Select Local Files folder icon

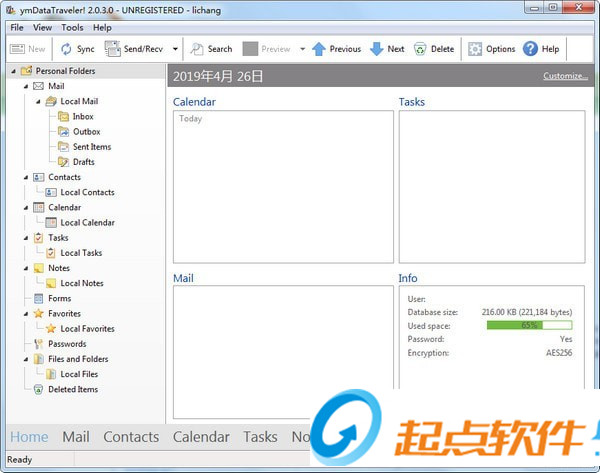(51, 374)
